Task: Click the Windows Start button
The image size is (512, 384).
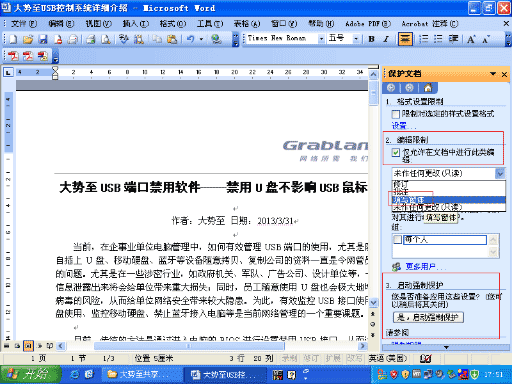Action: pyautogui.click(x=30, y=374)
